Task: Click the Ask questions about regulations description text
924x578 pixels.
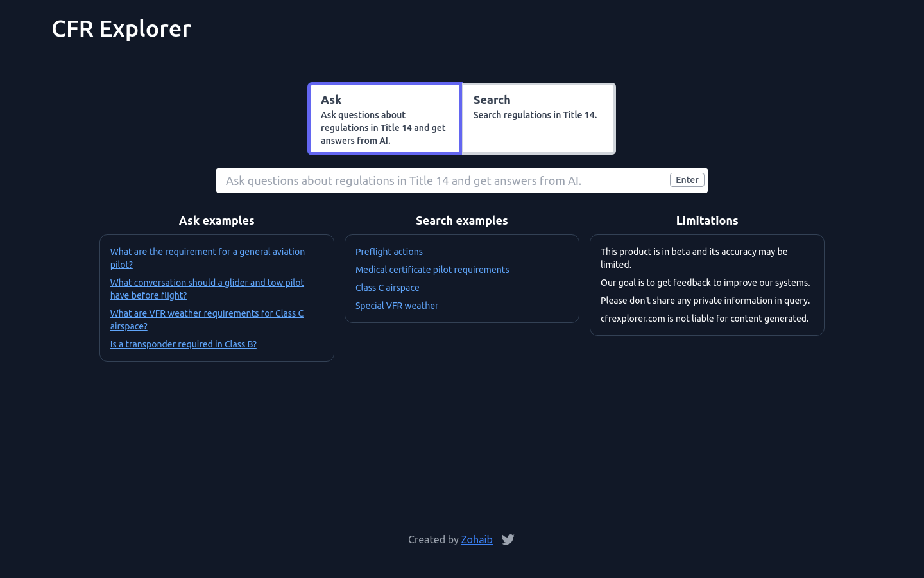Action: click(383, 127)
